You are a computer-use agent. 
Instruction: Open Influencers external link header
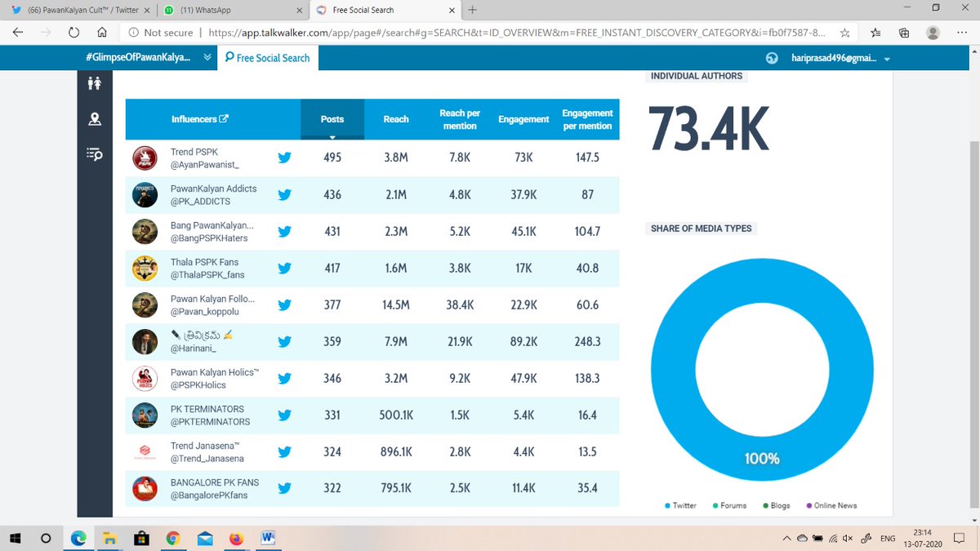(x=200, y=119)
